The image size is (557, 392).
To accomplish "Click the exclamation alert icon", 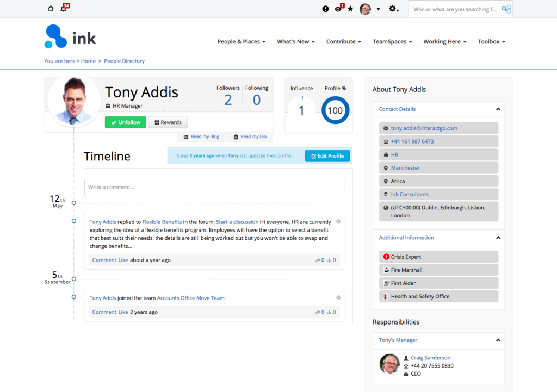I will coord(325,8).
